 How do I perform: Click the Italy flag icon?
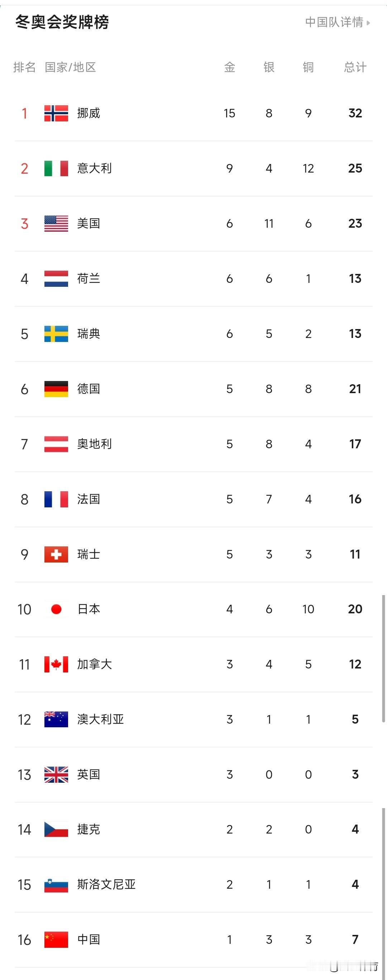[56, 168]
